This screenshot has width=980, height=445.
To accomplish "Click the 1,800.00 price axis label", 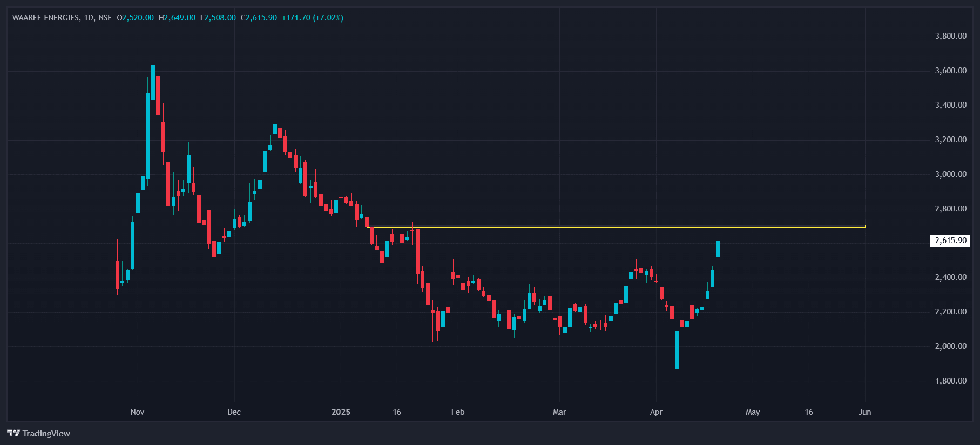I will click(x=951, y=381).
